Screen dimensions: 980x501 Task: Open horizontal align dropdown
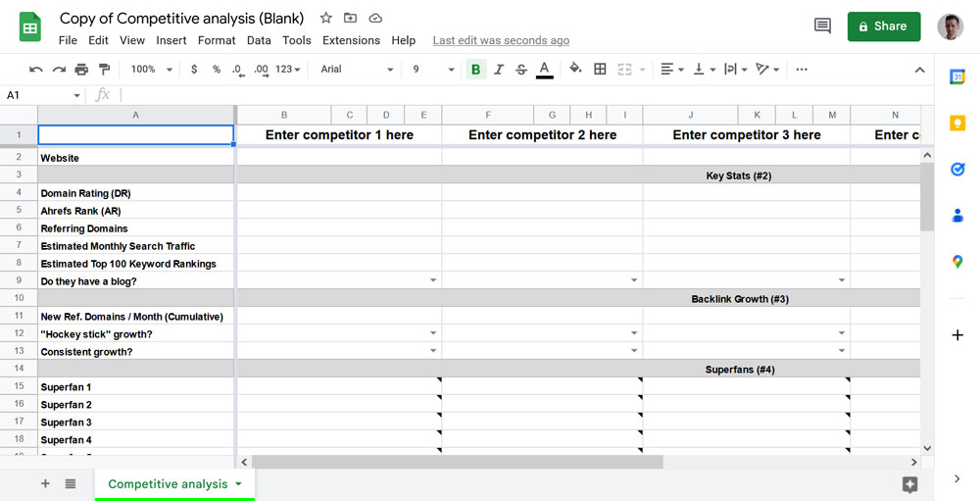[x=672, y=70]
